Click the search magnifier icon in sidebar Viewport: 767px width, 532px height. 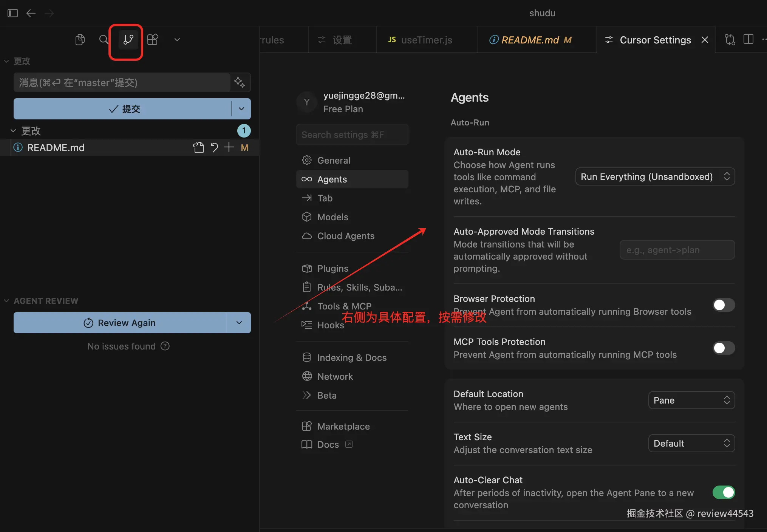click(104, 40)
